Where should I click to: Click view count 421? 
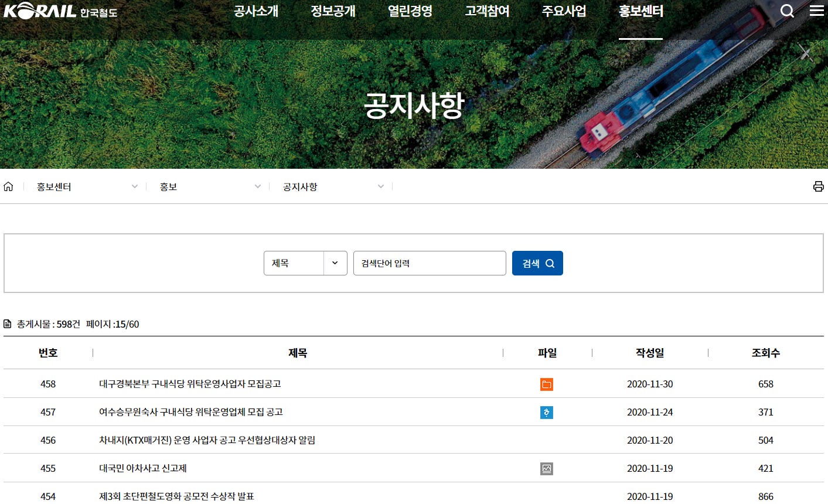click(766, 468)
